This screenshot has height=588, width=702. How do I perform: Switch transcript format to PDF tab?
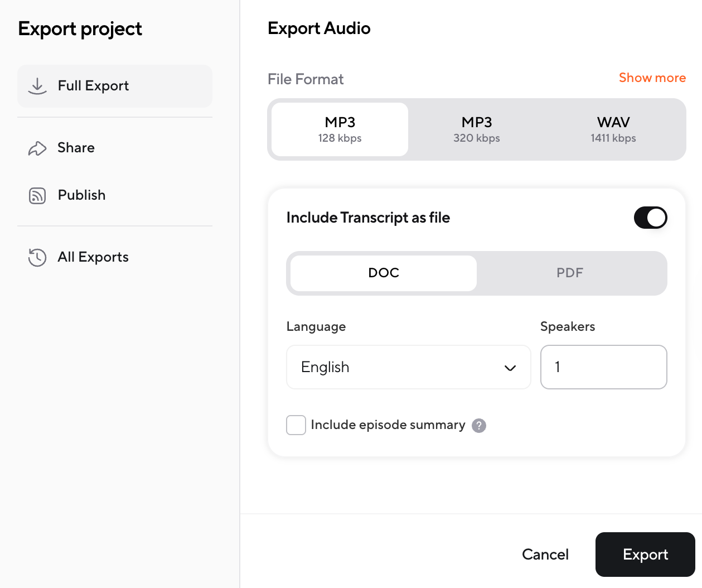569,273
